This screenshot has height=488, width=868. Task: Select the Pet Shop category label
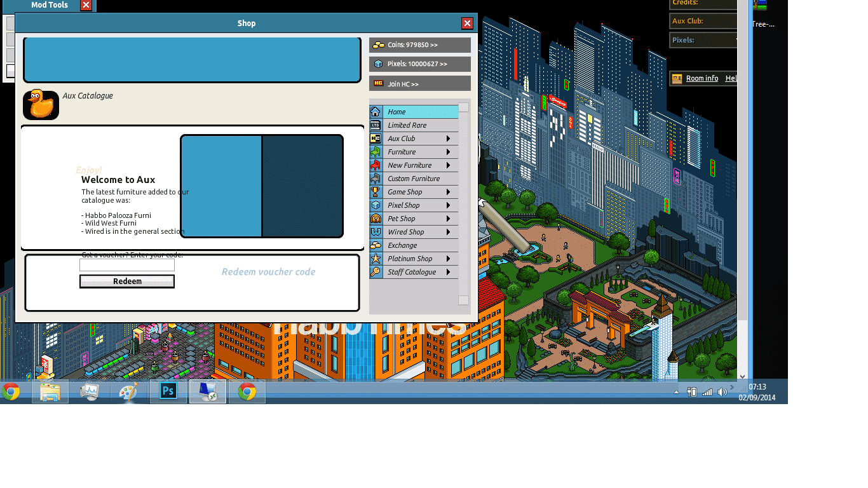click(x=402, y=219)
